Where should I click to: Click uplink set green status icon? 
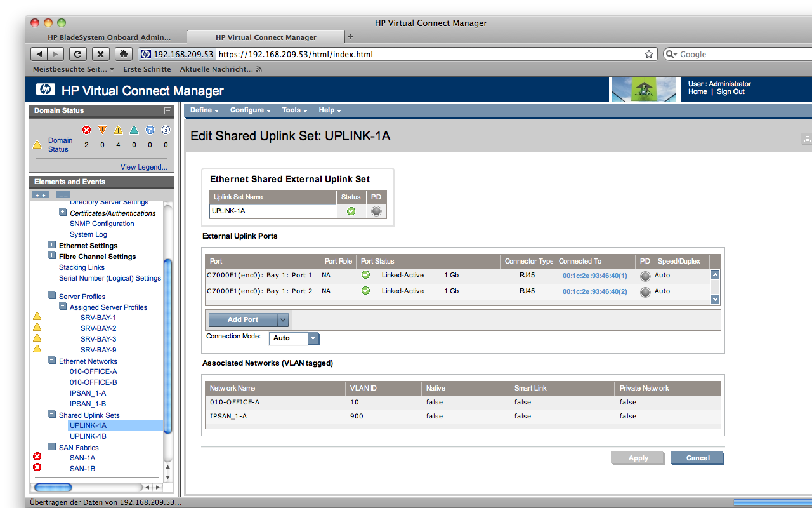[x=351, y=211]
